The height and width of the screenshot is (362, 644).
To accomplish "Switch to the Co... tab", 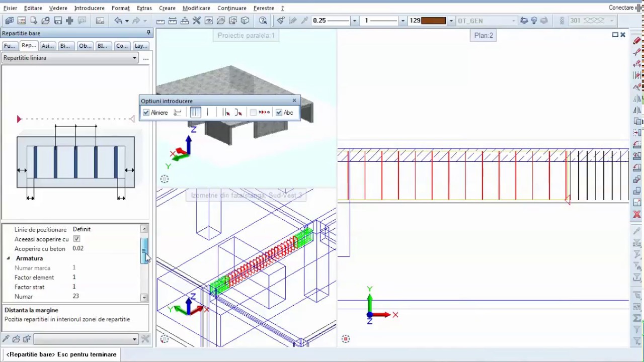I will click(x=122, y=46).
